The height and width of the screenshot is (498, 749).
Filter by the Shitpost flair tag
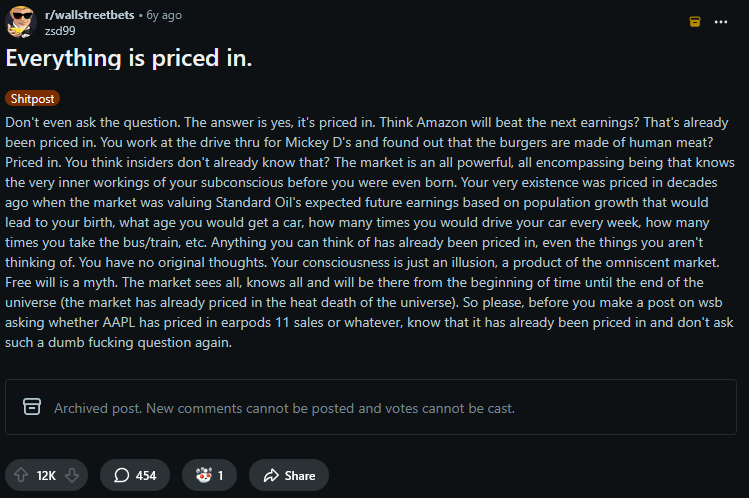[x=32, y=98]
